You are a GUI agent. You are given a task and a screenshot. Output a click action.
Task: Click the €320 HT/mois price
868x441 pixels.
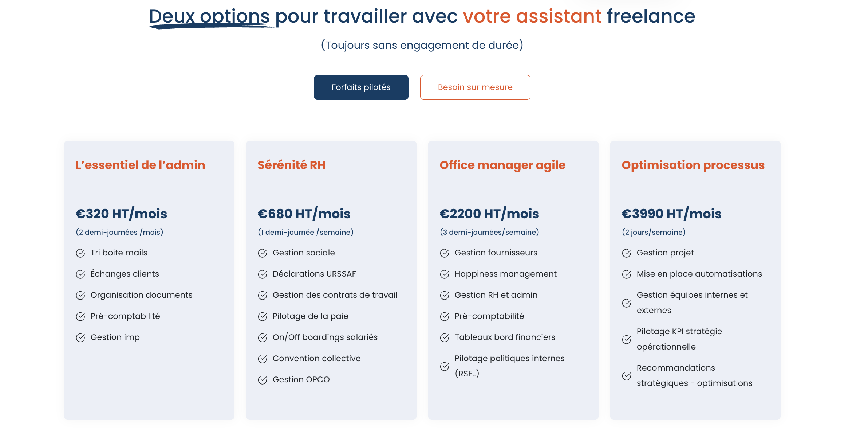click(x=121, y=214)
